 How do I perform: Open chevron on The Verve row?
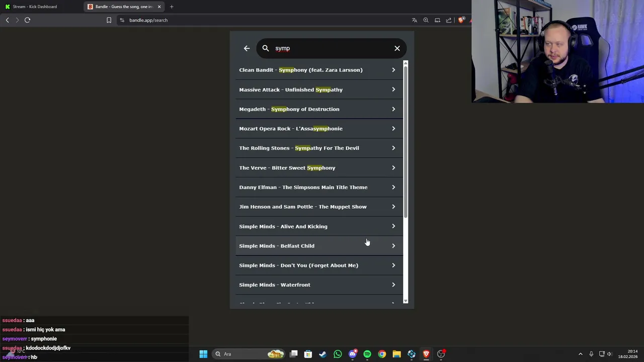point(393,167)
